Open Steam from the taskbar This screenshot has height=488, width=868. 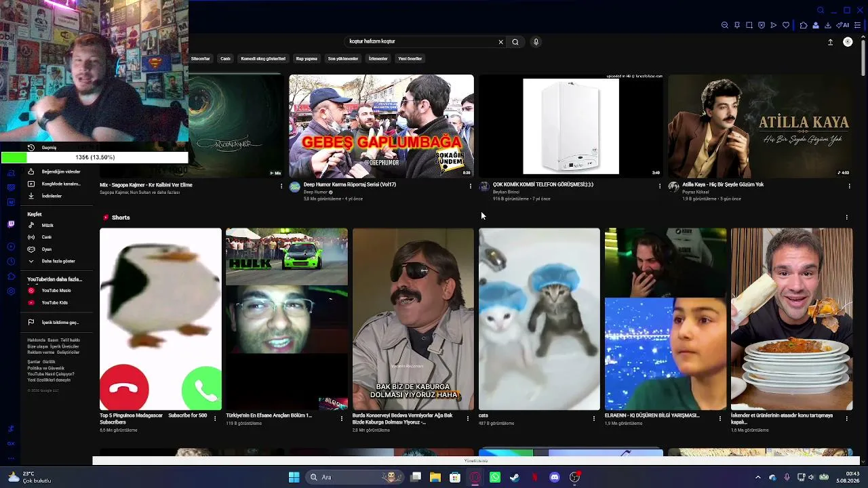tap(515, 477)
